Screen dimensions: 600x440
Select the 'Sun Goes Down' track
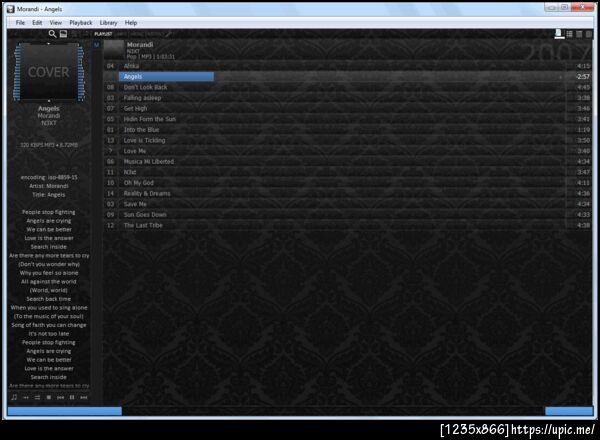coord(346,215)
